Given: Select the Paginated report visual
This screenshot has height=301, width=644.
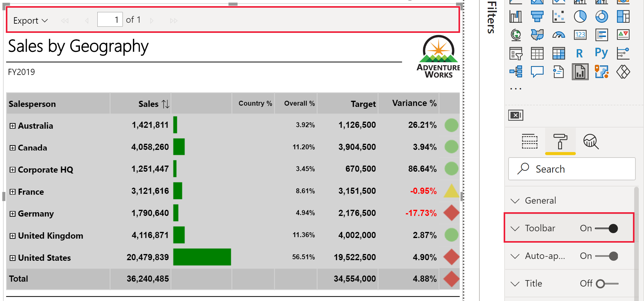Looking at the screenshot, I should click(580, 72).
